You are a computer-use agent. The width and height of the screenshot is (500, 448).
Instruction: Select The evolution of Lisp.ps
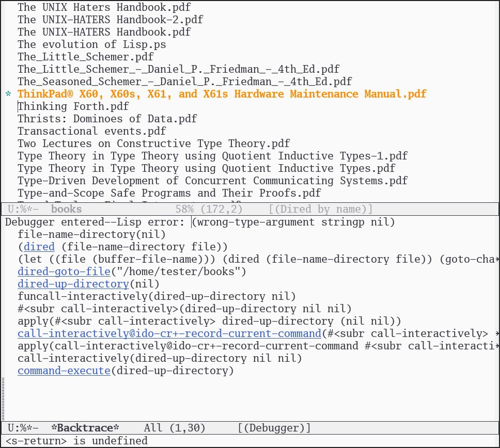click(92, 44)
